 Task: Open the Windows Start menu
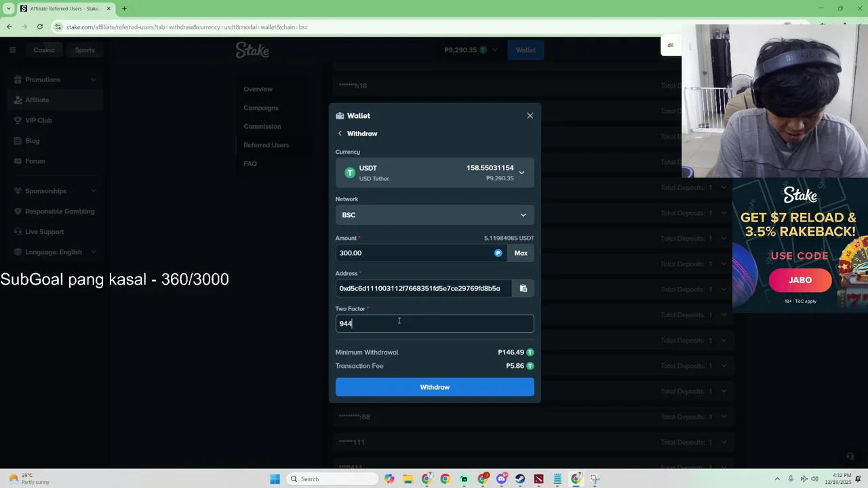[x=275, y=479]
